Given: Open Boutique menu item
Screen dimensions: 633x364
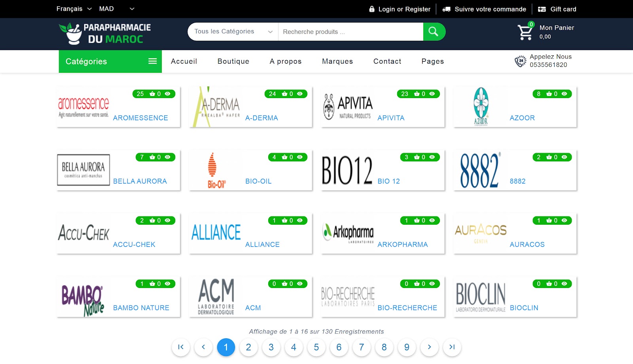Looking at the screenshot, I should click(233, 61).
